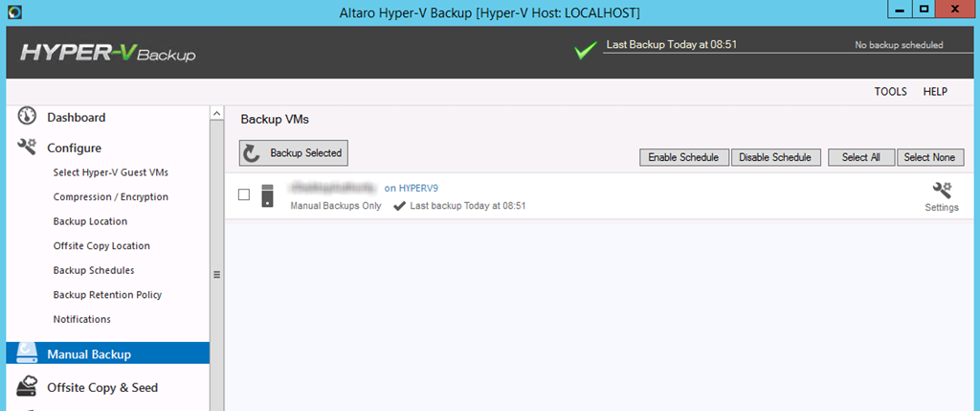The width and height of the screenshot is (980, 411).
Task: Click the blurred VM name
Action: point(333,187)
